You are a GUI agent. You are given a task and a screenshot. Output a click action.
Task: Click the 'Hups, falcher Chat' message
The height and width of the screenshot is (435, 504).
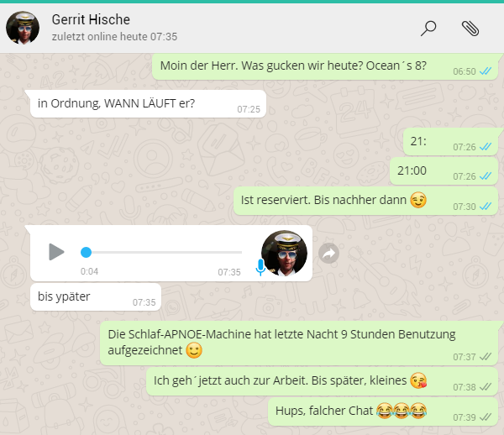pos(344,411)
